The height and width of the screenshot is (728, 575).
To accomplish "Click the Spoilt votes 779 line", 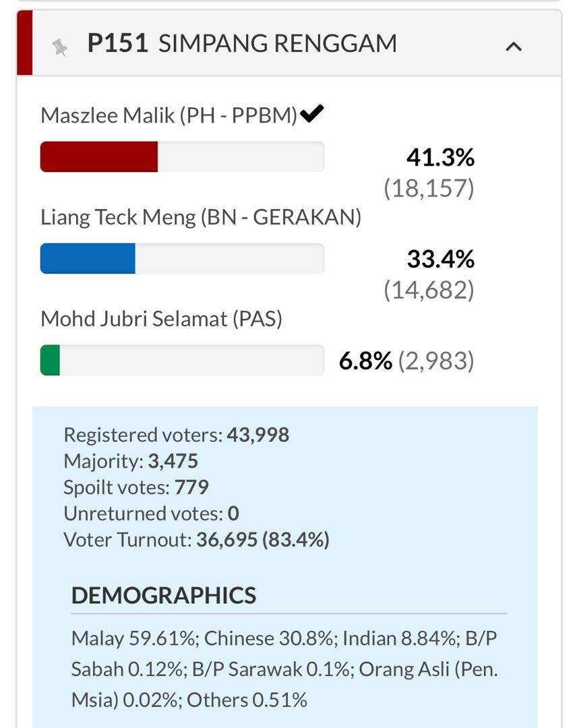I will tap(136, 487).
